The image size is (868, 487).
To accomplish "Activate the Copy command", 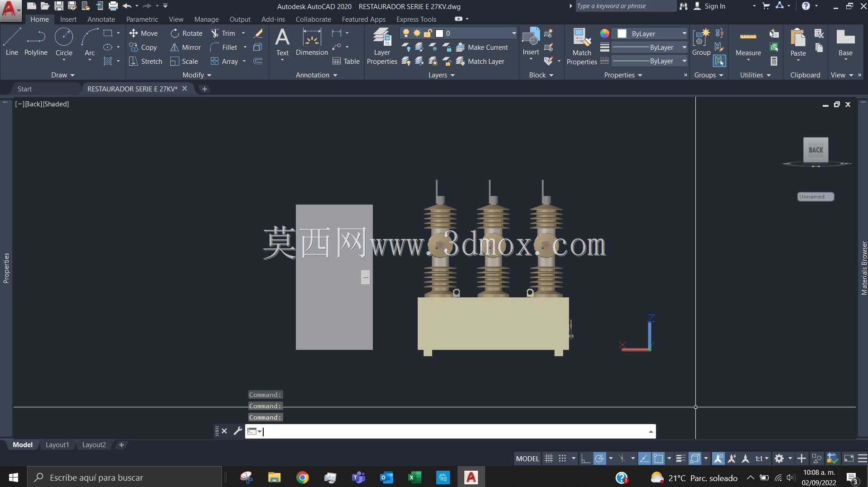I will tap(143, 47).
